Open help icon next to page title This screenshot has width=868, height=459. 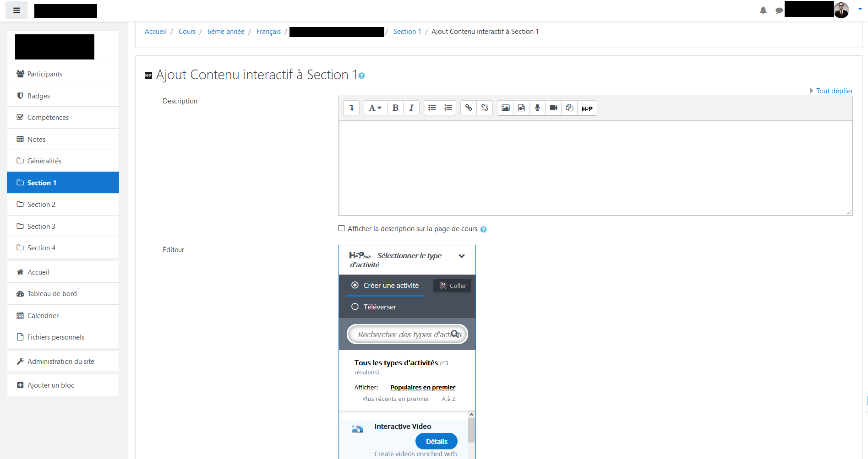(361, 76)
